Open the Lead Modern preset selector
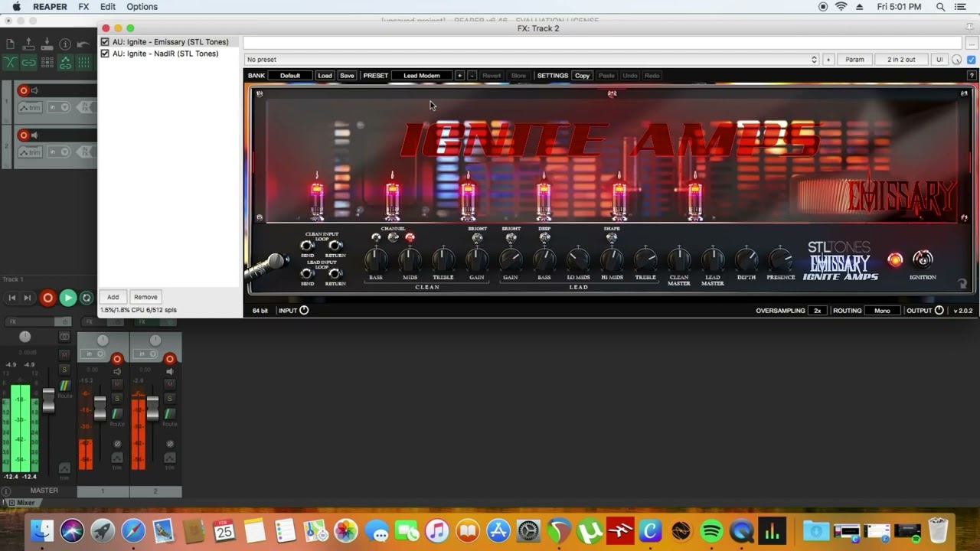Image resolution: width=980 pixels, height=551 pixels. [422, 76]
